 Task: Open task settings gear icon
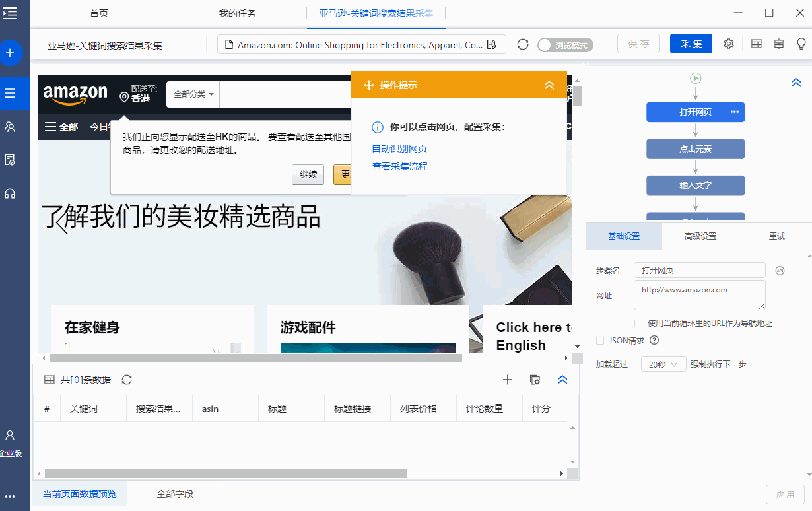point(729,44)
